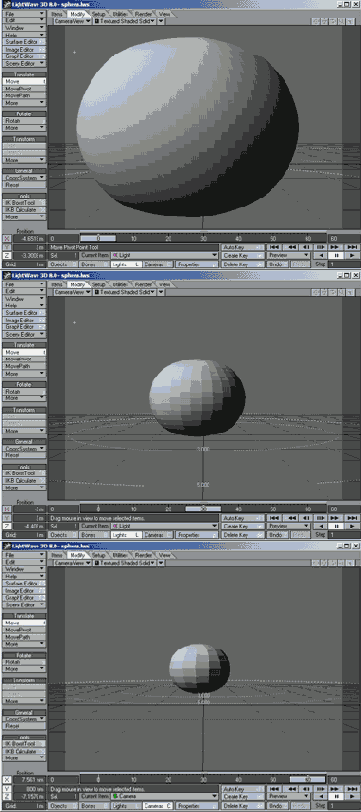Play forward in bottom window
Viewport: 361px width, 812px height.
352,797
